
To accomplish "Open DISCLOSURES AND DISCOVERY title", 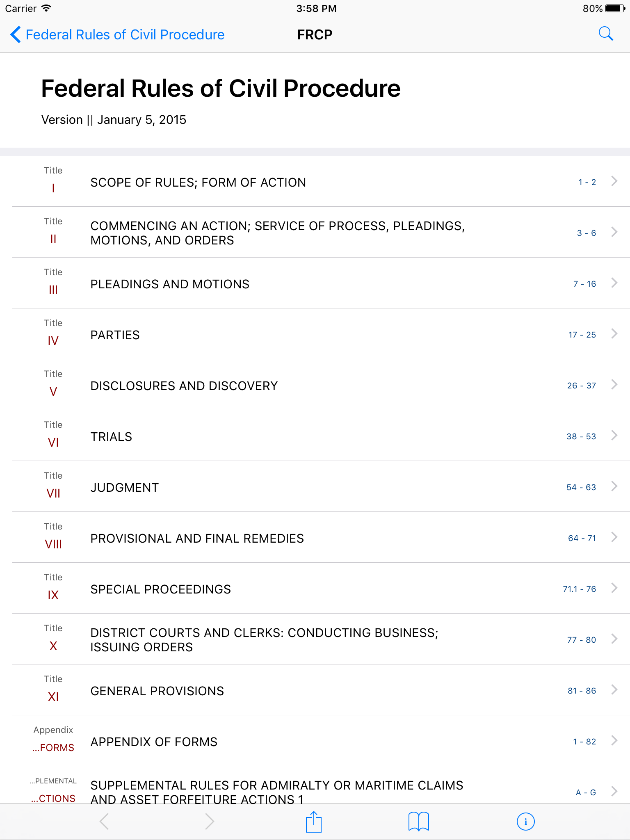I will click(184, 386).
